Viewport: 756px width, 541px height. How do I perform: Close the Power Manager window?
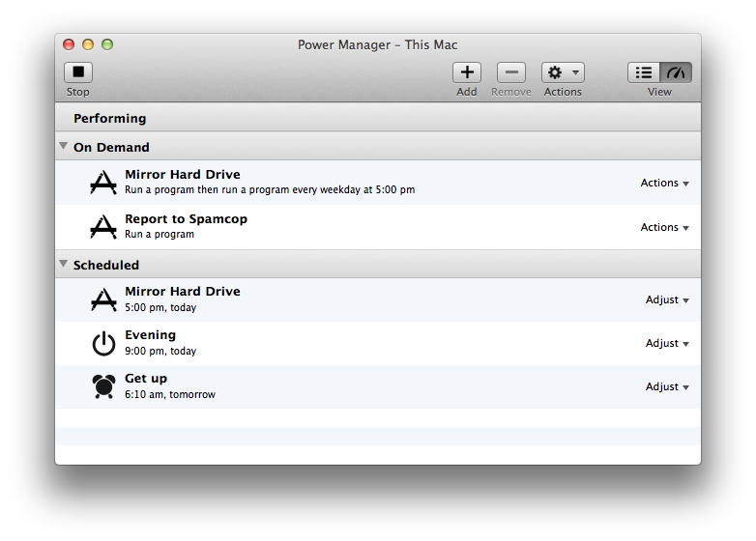click(69, 44)
